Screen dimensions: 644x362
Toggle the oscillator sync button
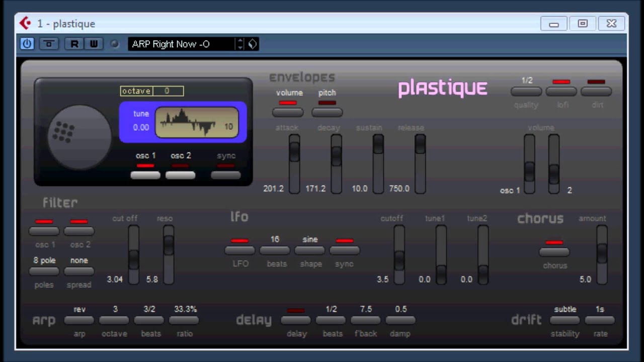coord(226,175)
